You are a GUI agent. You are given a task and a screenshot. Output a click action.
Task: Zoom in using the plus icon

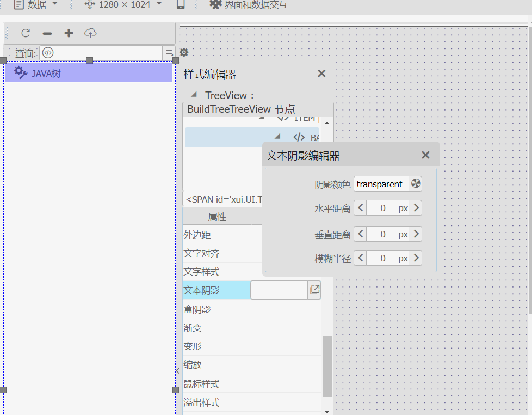click(x=69, y=33)
